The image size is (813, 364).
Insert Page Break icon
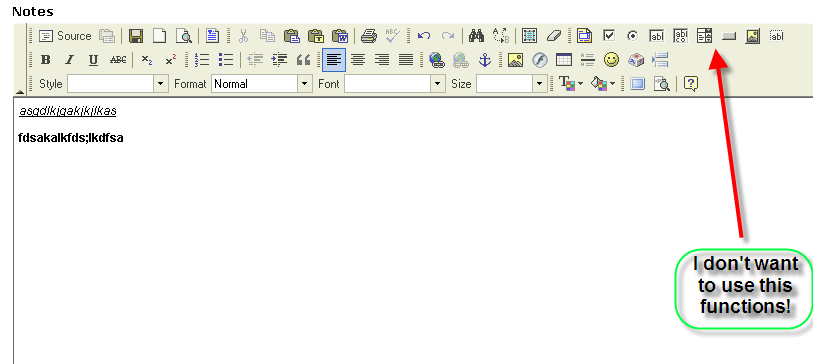point(660,60)
